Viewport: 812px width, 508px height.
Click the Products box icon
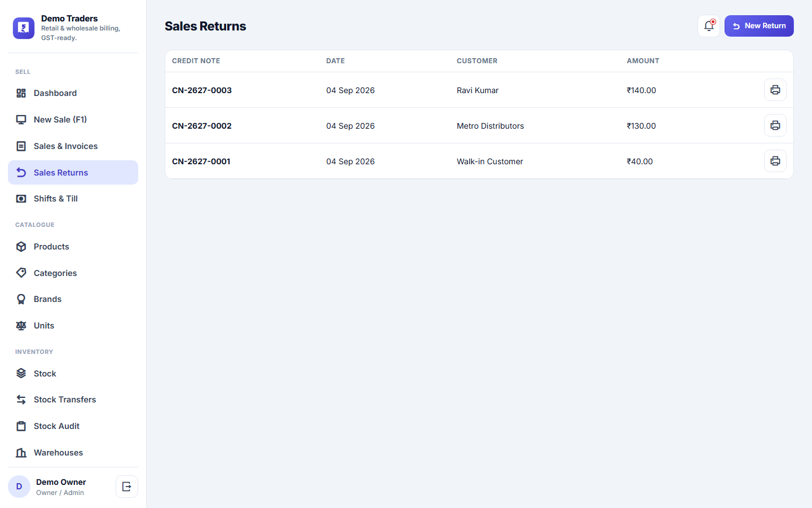(21, 247)
